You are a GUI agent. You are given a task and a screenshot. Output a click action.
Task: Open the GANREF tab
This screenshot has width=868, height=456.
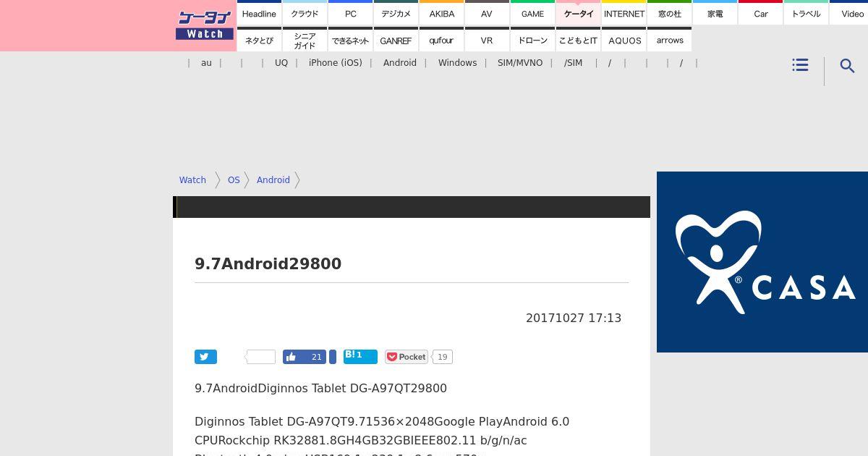coord(396,41)
